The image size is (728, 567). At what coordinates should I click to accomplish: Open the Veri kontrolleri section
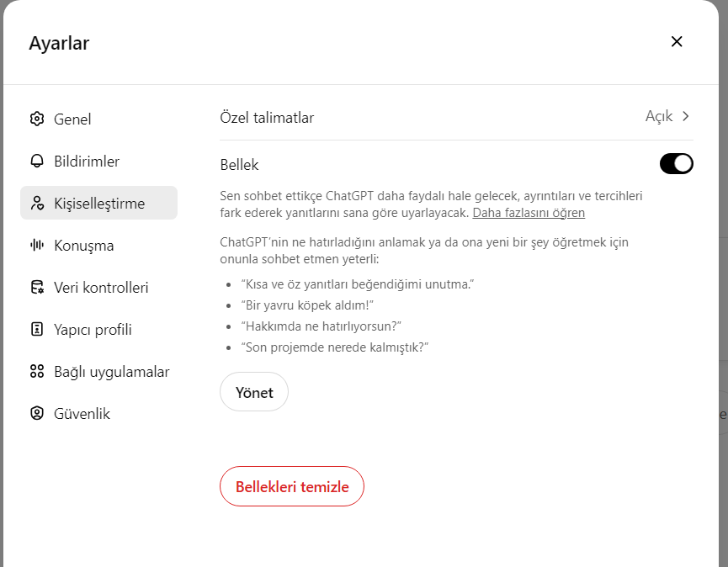click(x=99, y=288)
